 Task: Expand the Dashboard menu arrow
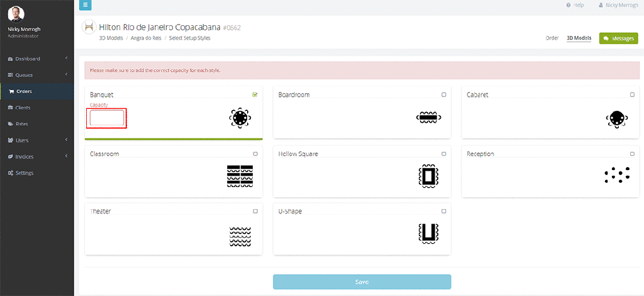pyautogui.click(x=66, y=59)
